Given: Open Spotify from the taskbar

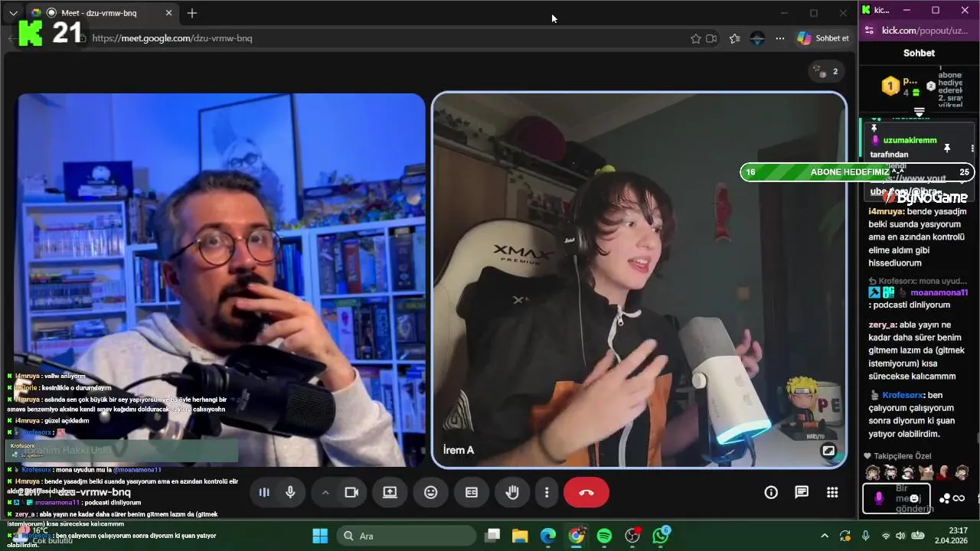Looking at the screenshot, I should coord(604,536).
